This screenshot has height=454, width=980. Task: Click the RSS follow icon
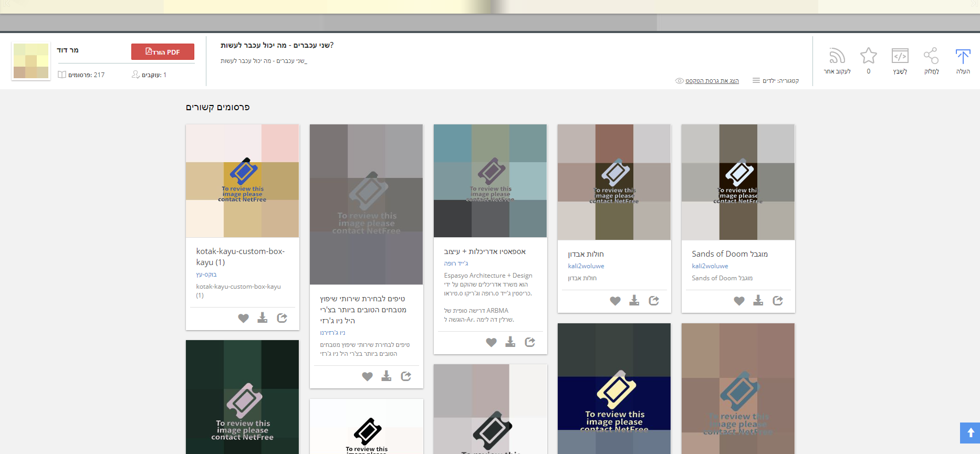coord(837,56)
